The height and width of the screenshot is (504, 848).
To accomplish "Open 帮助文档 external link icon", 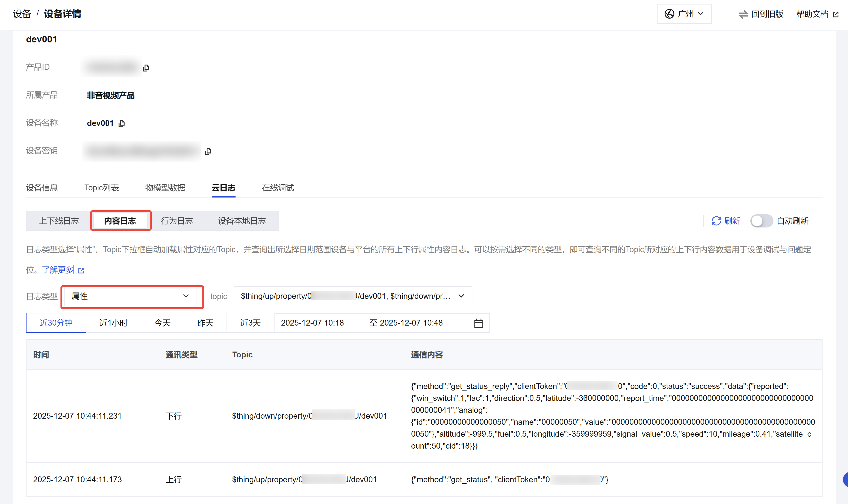I will (x=836, y=14).
